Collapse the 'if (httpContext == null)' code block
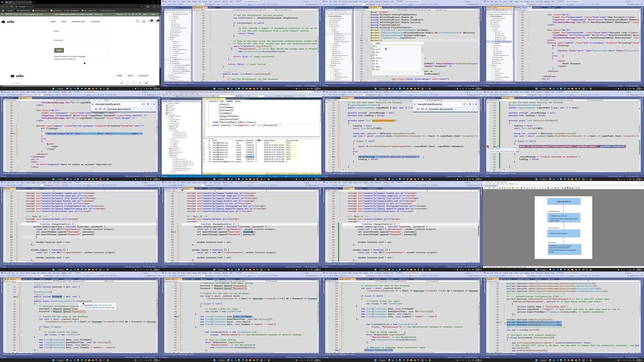 click(210, 23)
